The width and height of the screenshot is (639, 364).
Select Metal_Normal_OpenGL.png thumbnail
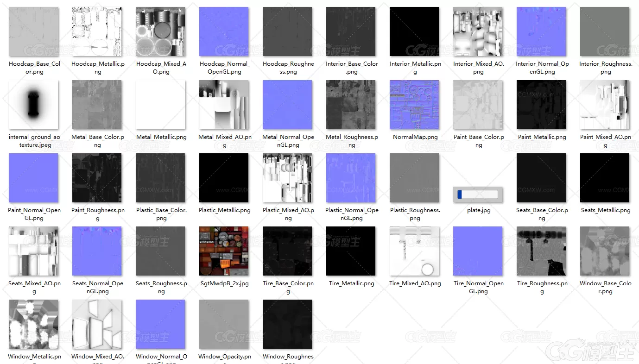287,105
